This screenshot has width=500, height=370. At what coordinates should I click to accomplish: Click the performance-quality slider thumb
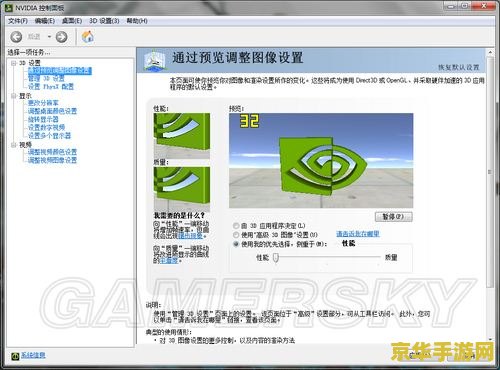pyautogui.click(x=276, y=258)
